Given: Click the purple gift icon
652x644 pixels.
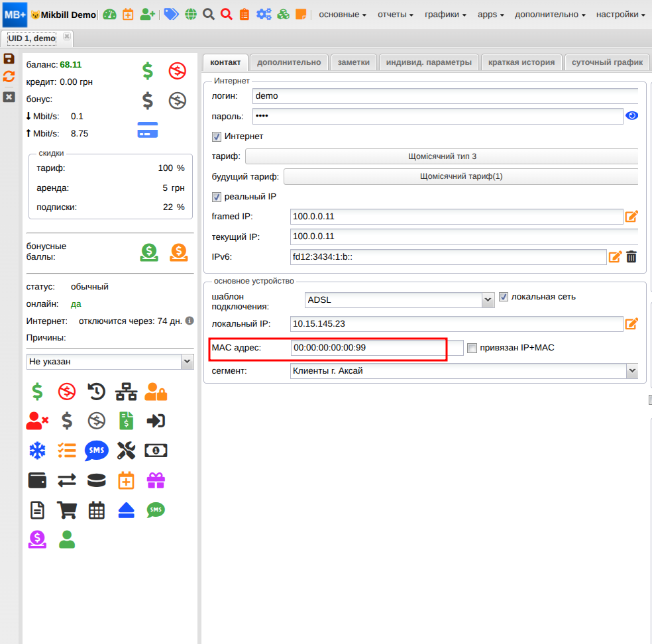Looking at the screenshot, I should [x=156, y=480].
